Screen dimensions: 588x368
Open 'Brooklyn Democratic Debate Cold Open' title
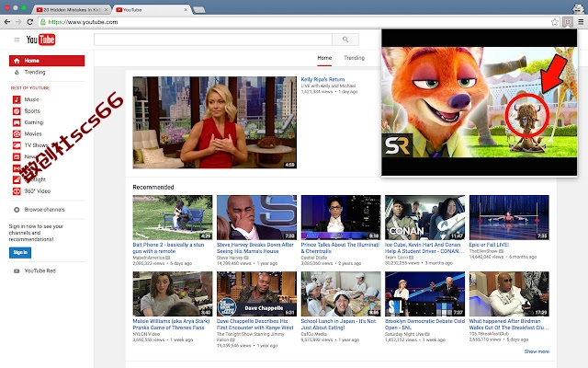pos(424,325)
